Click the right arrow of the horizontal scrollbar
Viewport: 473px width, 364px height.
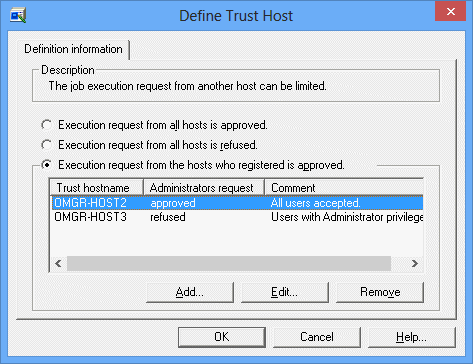coord(415,264)
